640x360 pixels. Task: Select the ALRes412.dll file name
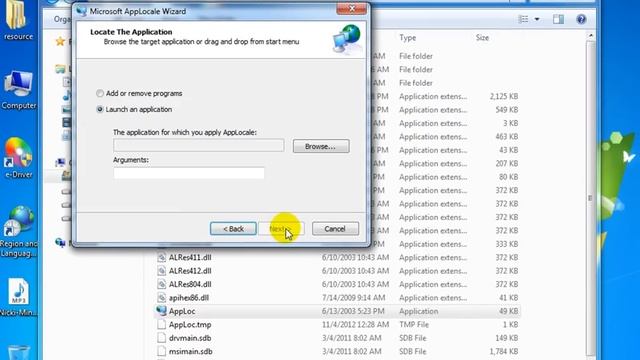[x=190, y=271]
